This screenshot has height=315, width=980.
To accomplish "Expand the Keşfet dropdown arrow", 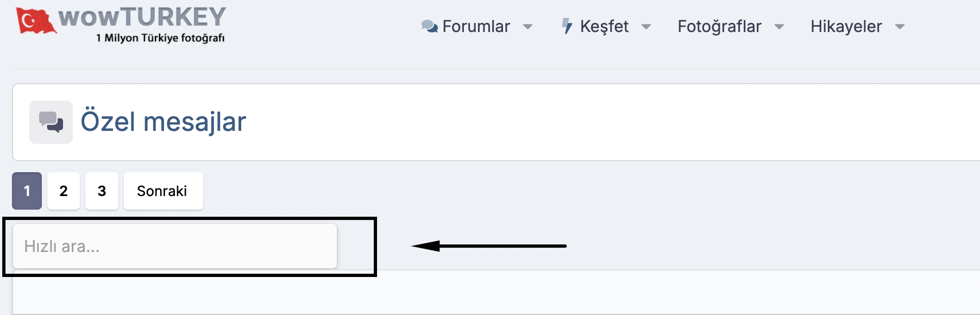I will (x=646, y=27).
